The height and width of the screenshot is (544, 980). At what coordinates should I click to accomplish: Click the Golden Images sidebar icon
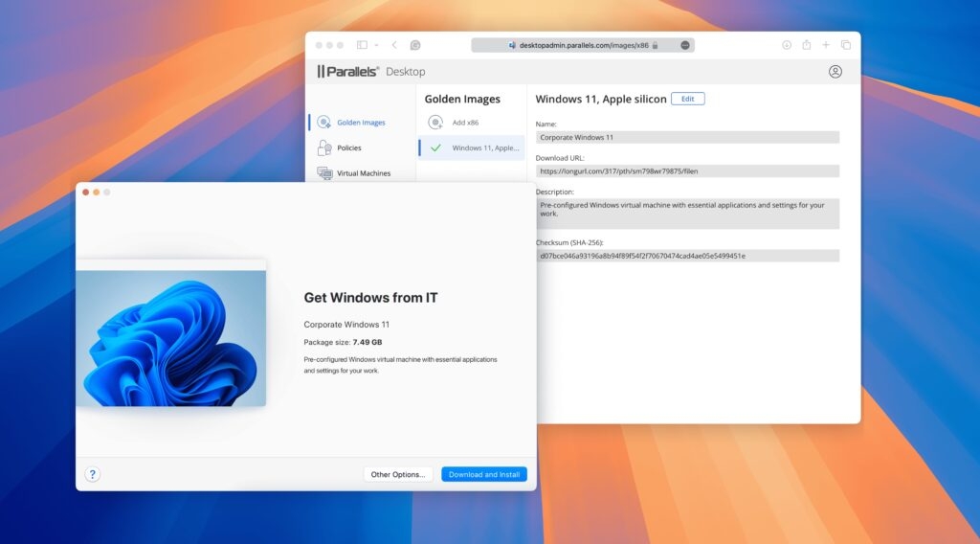tap(323, 123)
